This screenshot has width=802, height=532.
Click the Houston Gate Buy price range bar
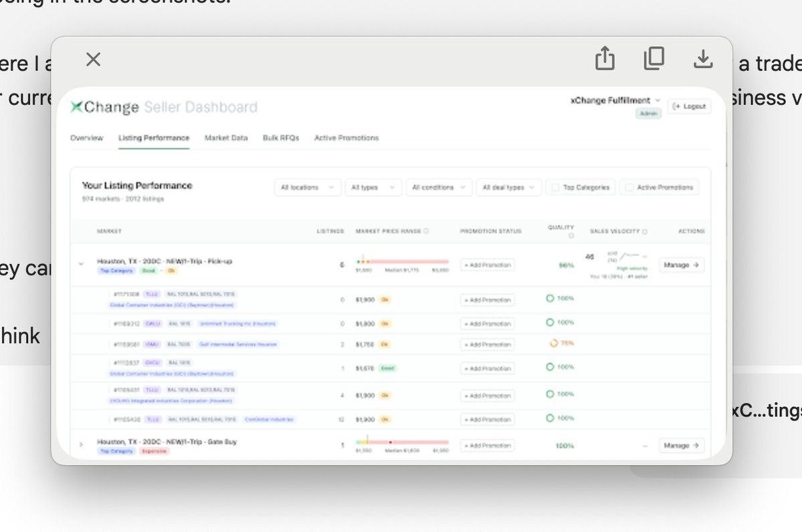click(402, 442)
